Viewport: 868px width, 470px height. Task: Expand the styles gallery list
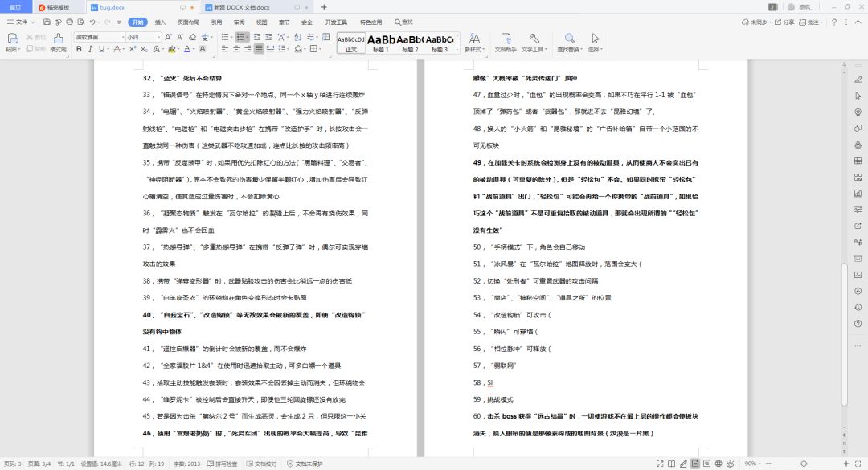(457, 51)
